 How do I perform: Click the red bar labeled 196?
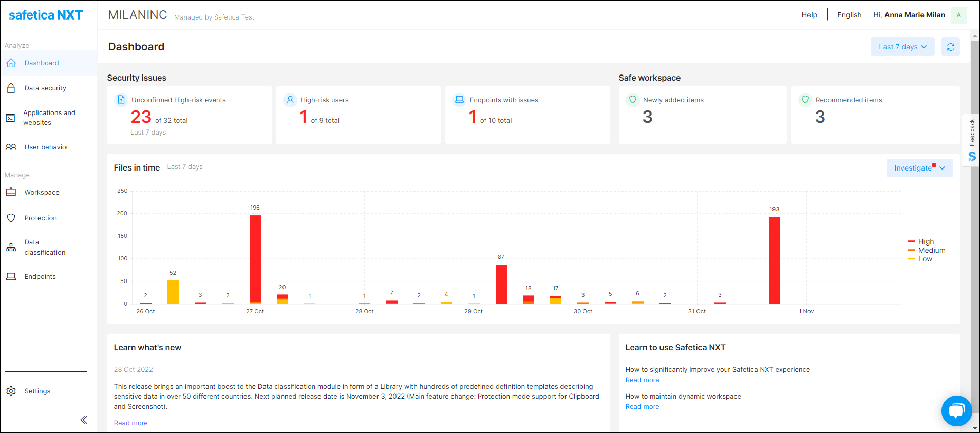pyautogui.click(x=255, y=259)
